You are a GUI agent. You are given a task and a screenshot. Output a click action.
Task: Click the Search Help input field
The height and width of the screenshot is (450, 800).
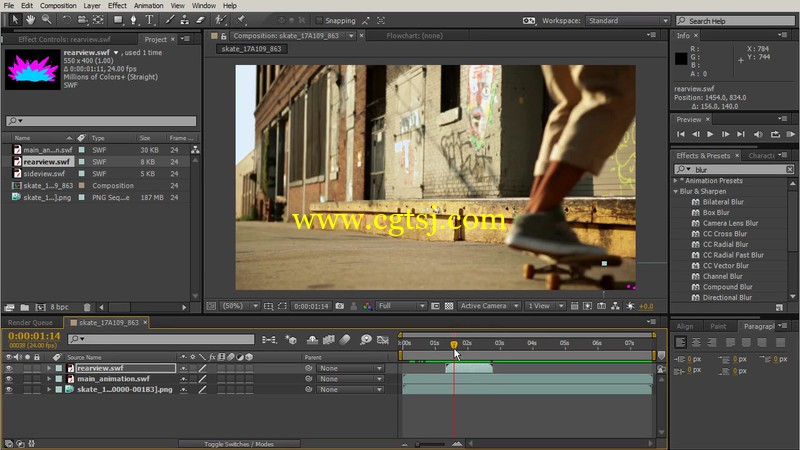point(735,20)
